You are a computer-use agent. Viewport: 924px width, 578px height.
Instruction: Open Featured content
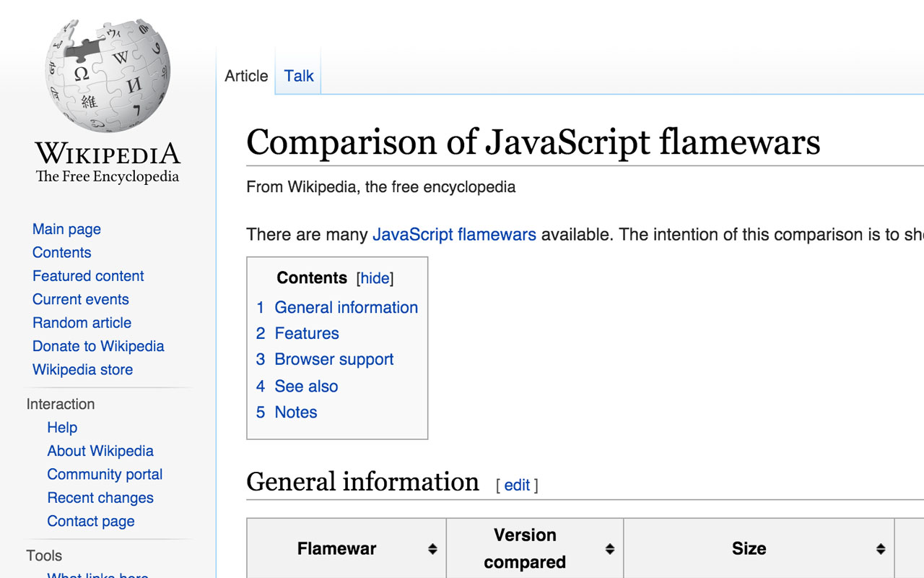pyautogui.click(x=88, y=276)
